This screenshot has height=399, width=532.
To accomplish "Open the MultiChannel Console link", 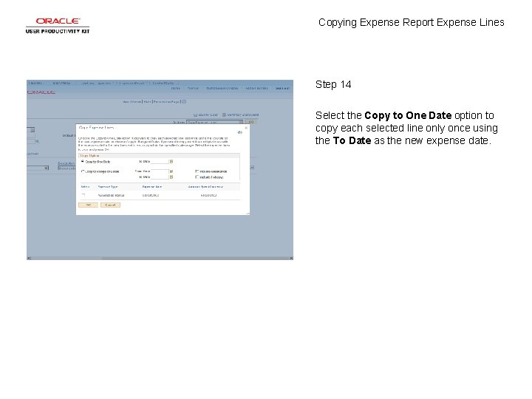I will pyautogui.click(x=222, y=88).
